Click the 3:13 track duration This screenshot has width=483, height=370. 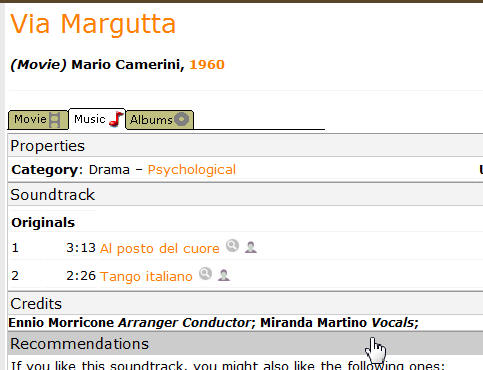(81, 248)
